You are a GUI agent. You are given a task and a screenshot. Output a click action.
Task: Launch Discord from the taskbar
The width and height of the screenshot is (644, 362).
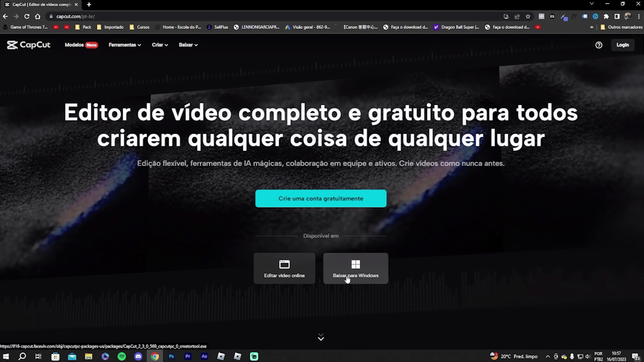[x=138, y=356]
